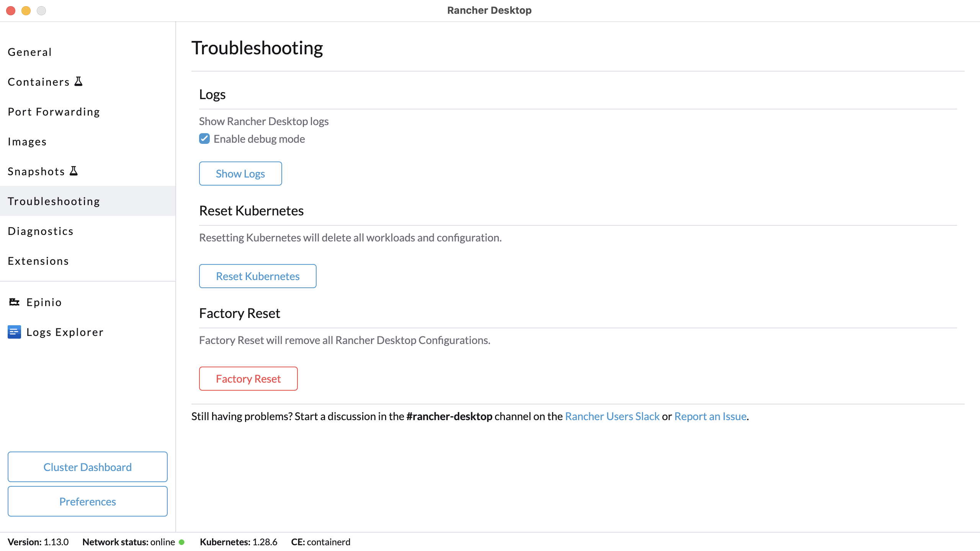Click the Resetting Kubernetes warning description
The width and height of the screenshot is (980, 551).
click(x=350, y=238)
